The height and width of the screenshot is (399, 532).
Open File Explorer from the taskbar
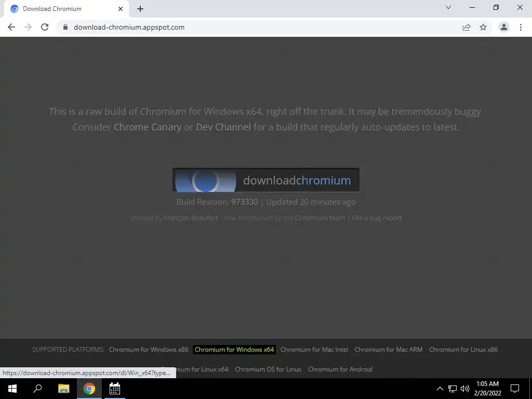63,389
